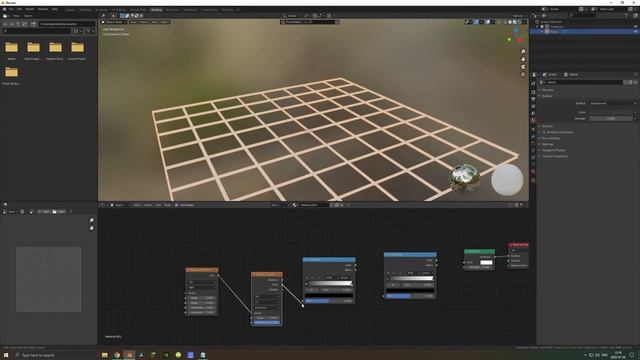This screenshot has width=640, height=360.
Task: Click the Blender logo menu icon
Action: (4, 9)
